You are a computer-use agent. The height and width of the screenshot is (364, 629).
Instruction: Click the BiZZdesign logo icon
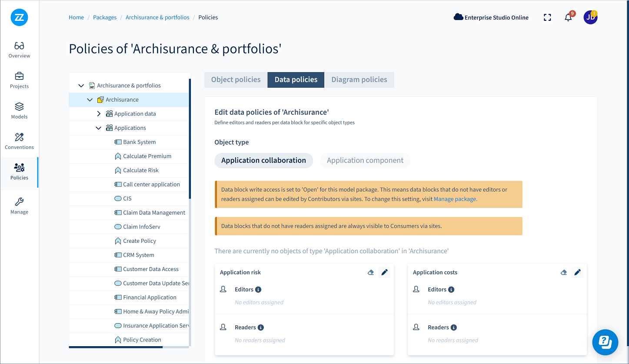(19, 17)
